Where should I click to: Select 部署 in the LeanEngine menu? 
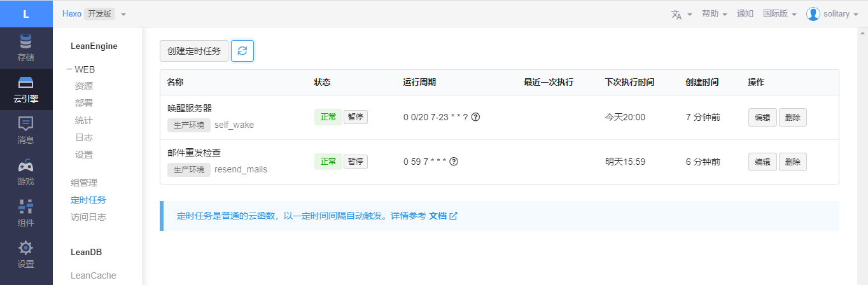coord(83,103)
